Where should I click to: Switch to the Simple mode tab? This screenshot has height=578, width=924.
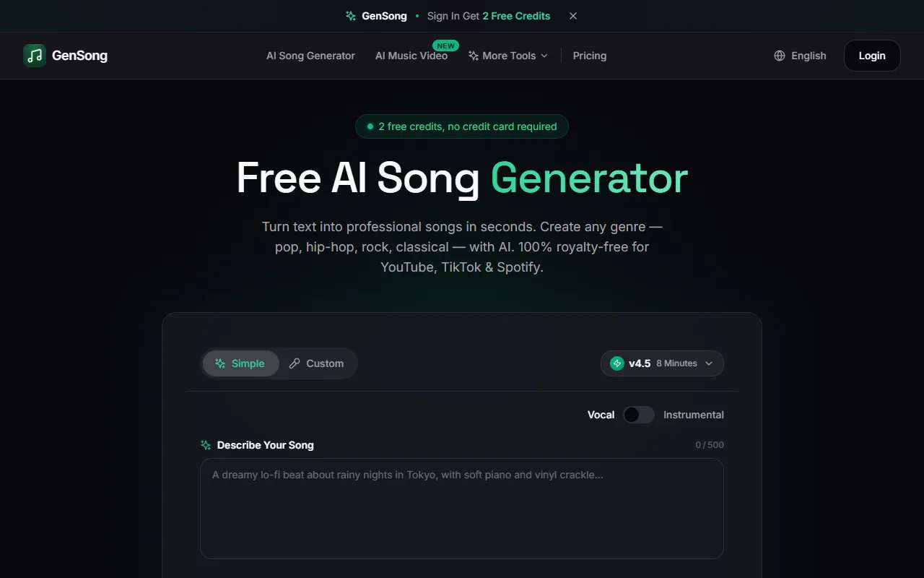point(240,363)
